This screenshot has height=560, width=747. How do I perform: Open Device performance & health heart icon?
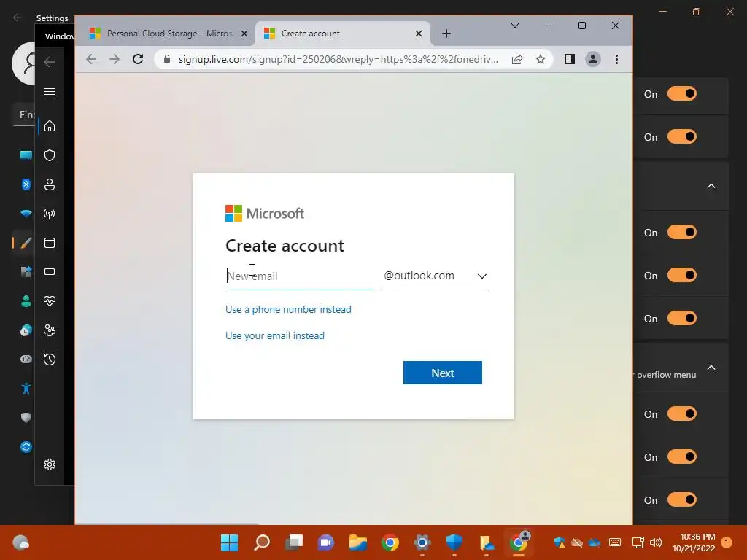pos(50,301)
